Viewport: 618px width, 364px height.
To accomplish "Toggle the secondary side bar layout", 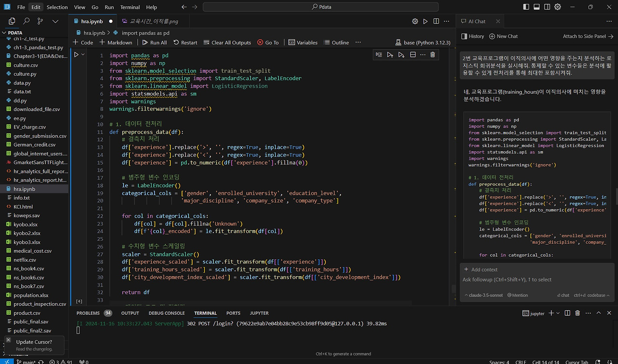I will [x=547, y=7].
